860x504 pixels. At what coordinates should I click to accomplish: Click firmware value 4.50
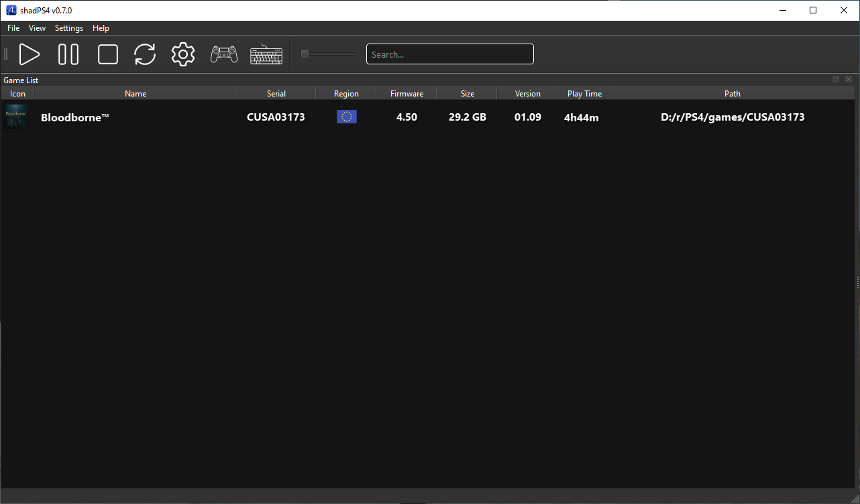407,117
